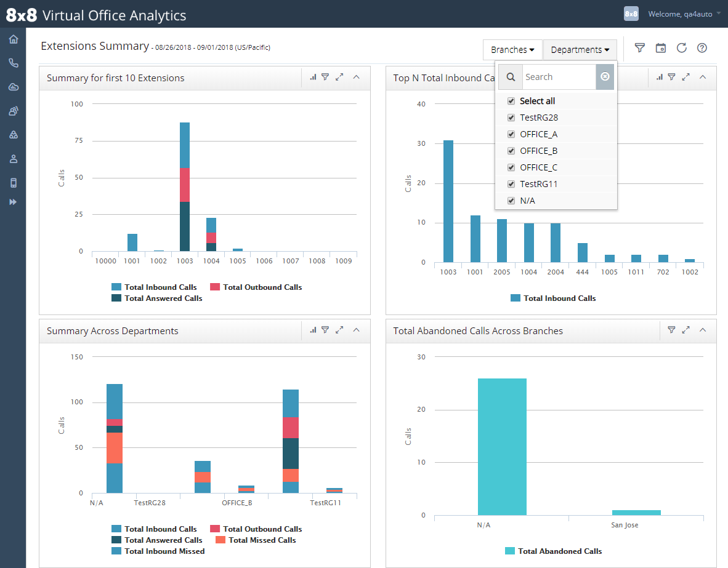Open the Branches dropdown
Image resolution: width=728 pixels, height=568 pixels.
[x=512, y=50]
